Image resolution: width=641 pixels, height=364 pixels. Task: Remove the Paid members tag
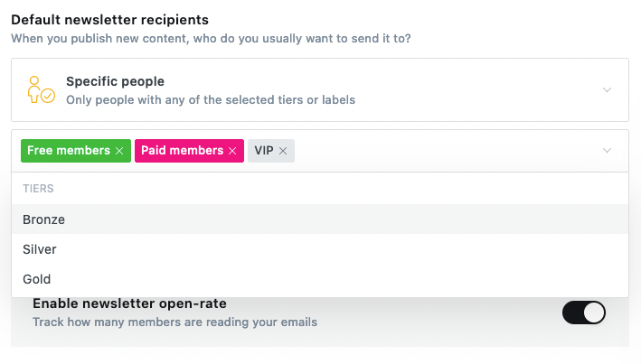coord(232,151)
